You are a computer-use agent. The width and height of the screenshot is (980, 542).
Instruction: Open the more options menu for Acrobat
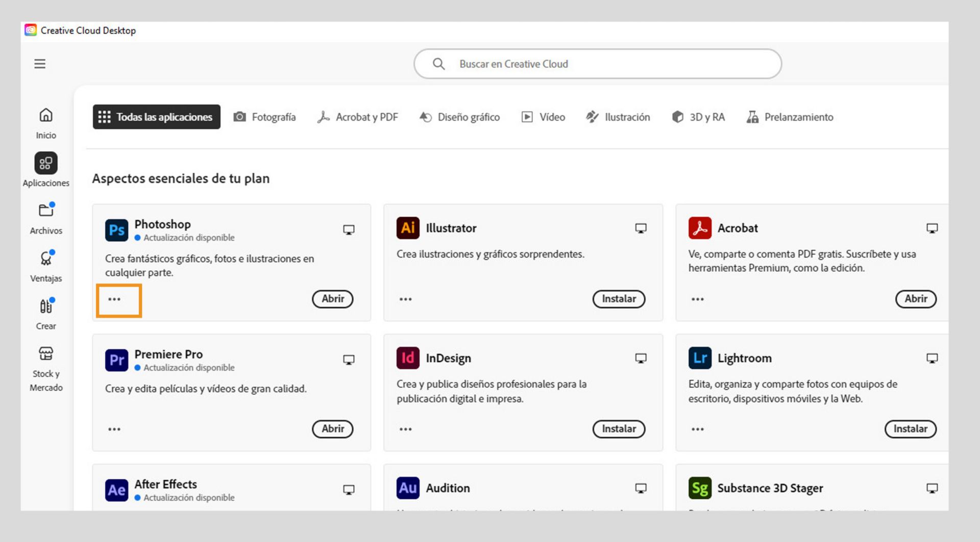pyautogui.click(x=698, y=299)
